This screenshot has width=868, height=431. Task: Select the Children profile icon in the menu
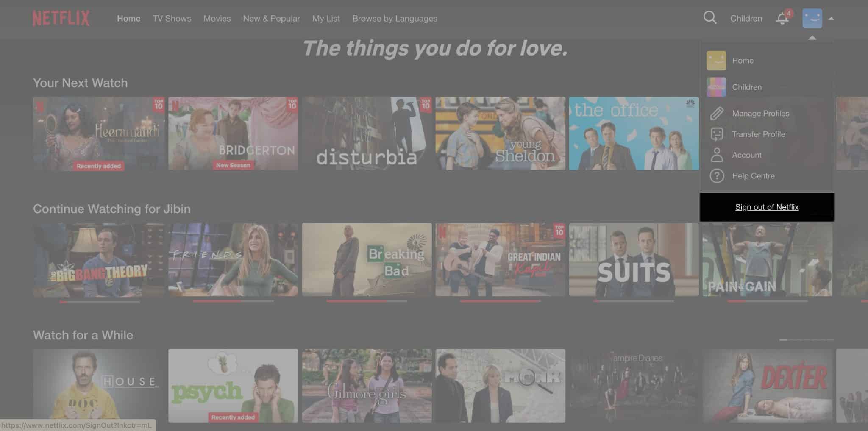716,87
